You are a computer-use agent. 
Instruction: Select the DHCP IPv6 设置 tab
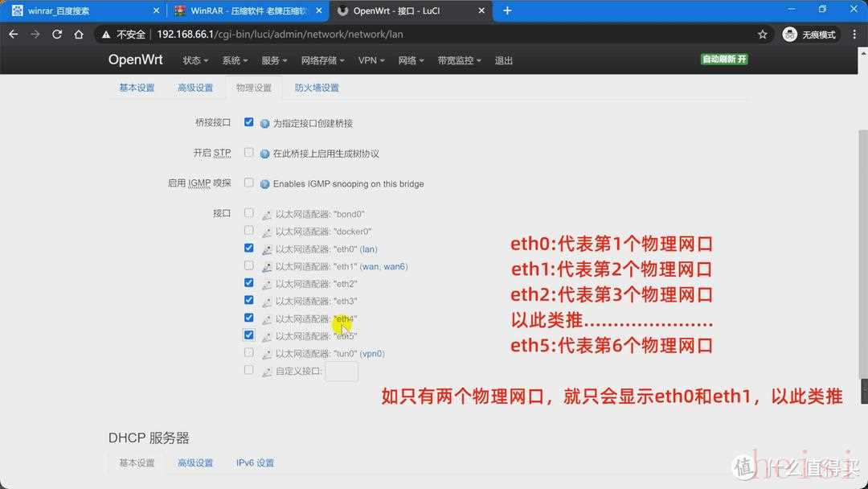click(255, 462)
